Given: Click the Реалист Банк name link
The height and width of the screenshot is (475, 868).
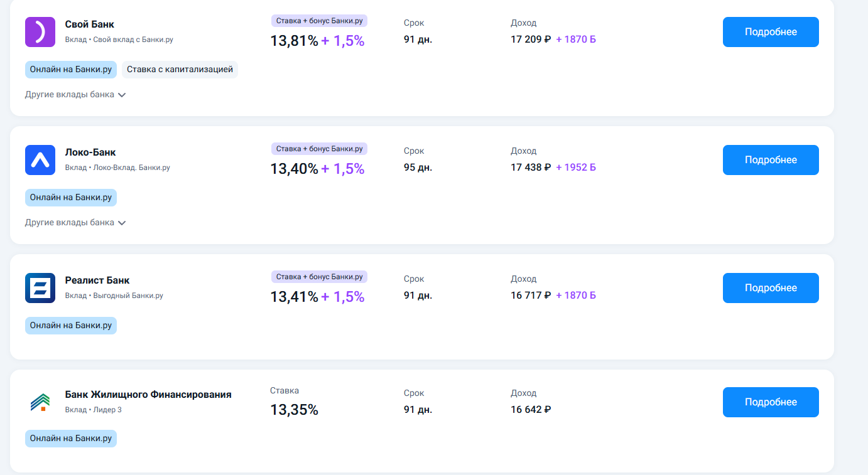Looking at the screenshot, I should coord(97,280).
